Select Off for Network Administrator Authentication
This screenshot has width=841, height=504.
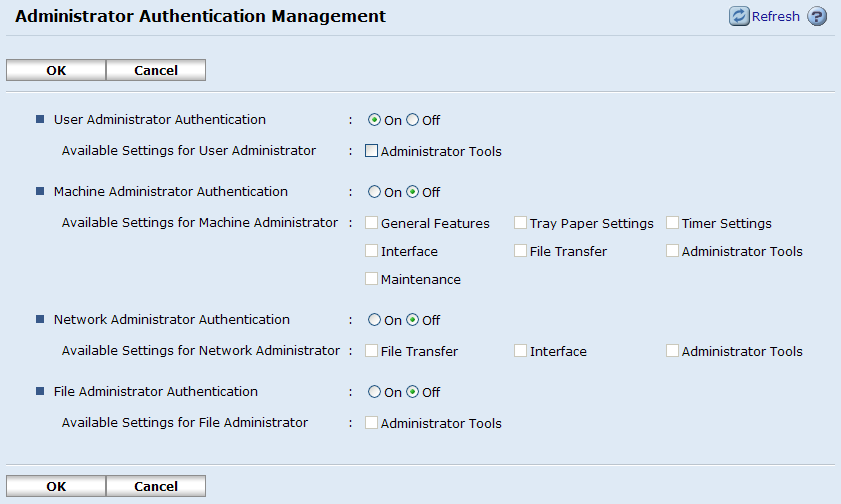tap(412, 320)
